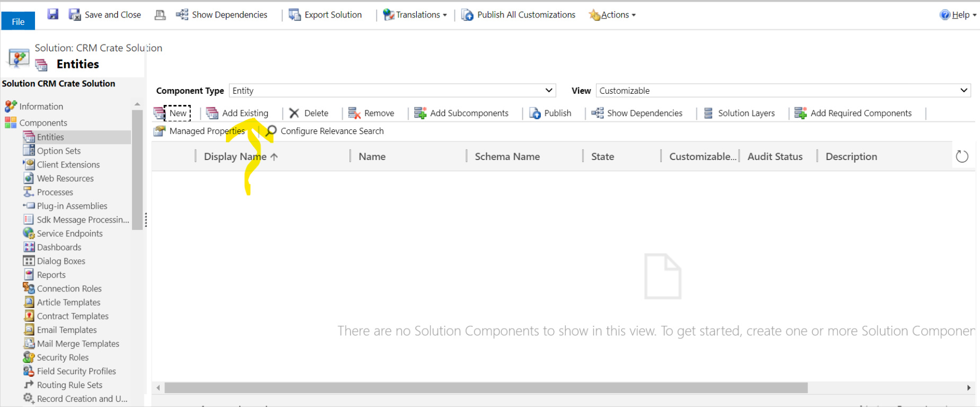The width and height of the screenshot is (980, 407).
Task: Click Configure Relevance Search magnifier
Action: [x=271, y=130]
